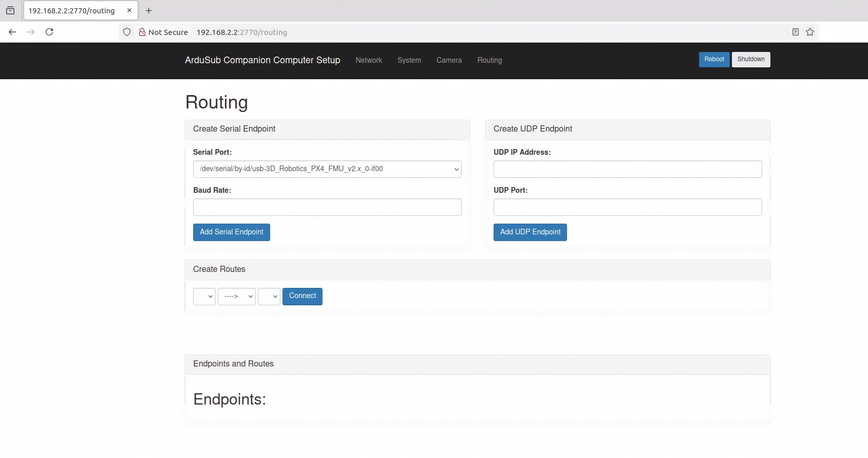Close the 192.168.2.2:2770/routing tab

click(129, 10)
